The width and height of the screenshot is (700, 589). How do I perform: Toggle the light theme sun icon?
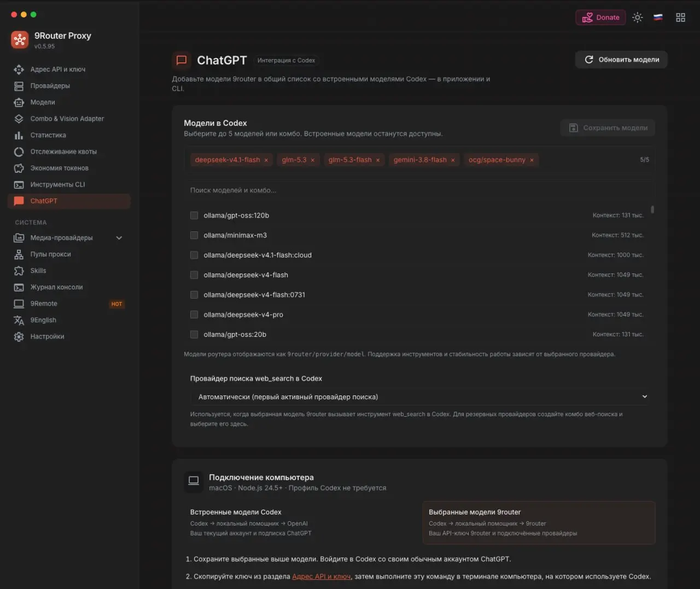pyautogui.click(x=638, y=18)
